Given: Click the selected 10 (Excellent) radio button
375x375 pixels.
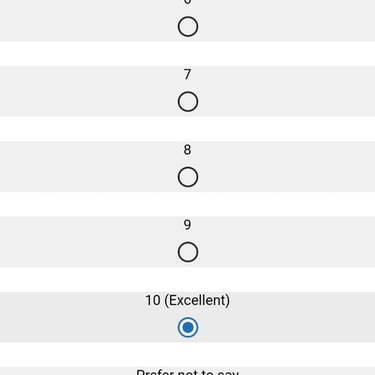Looking at the screenshot, I should 188,327.
